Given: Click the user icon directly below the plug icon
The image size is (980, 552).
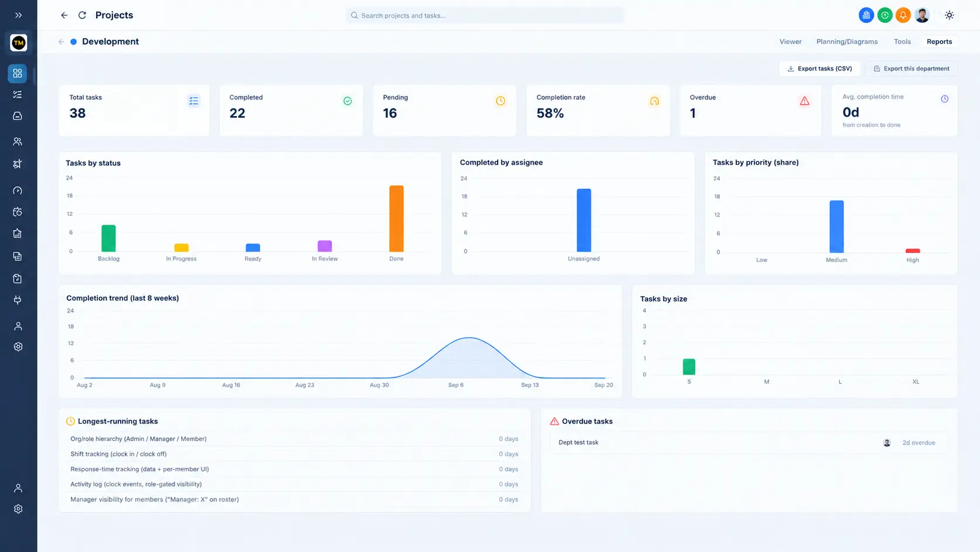Looking at the screenshot, I should tap(18, 326).
